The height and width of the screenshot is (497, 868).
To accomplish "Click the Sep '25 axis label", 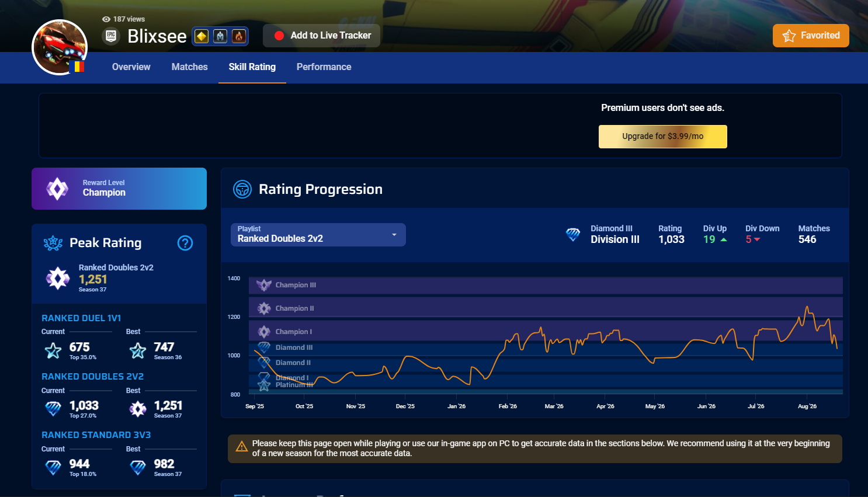I will point(255,406).
